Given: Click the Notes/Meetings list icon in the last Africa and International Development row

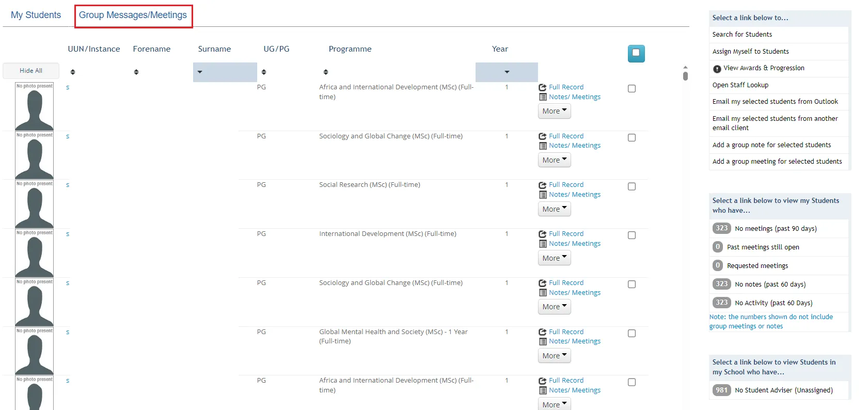Looking at the screenshot, I should (543, 390).
